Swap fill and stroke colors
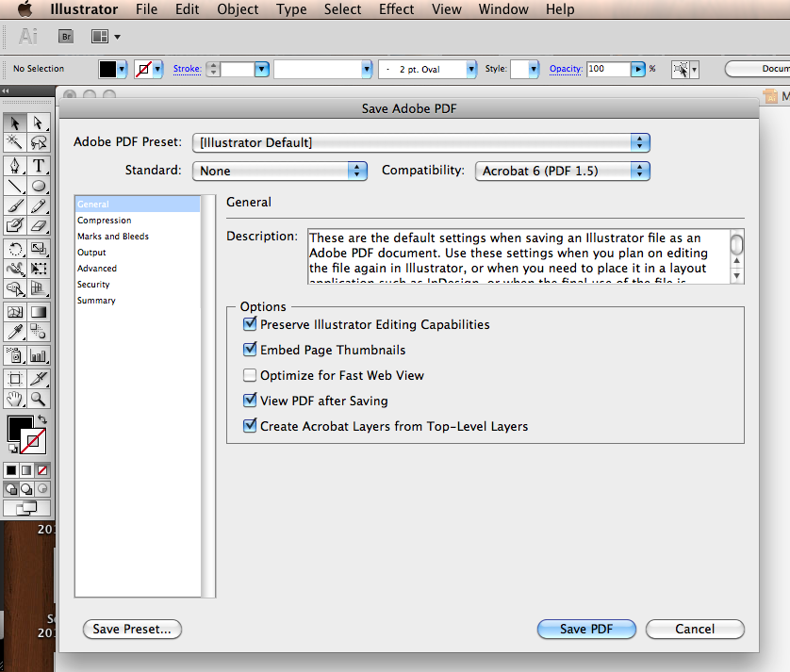The height and width of the screenshot is (672, 790). pyautogui.click(x=42, y=419)
